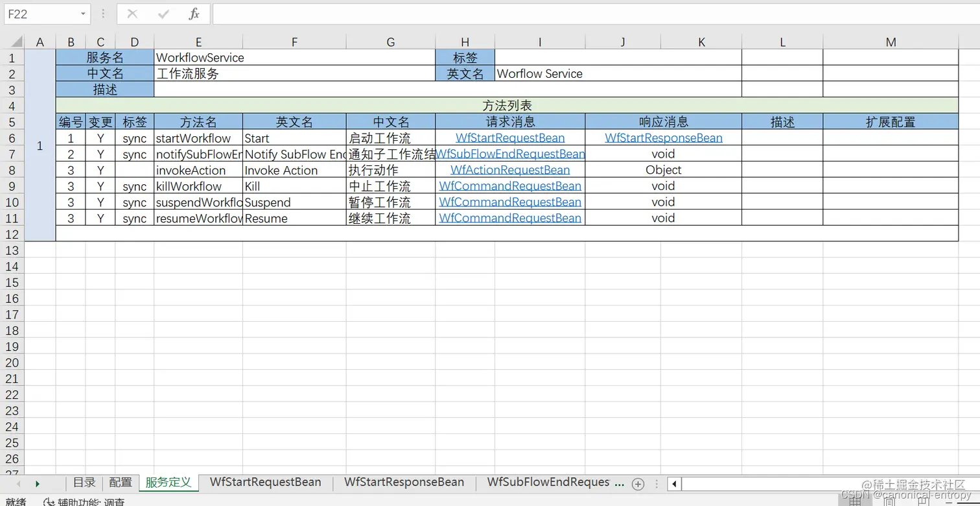Select the 服务定义 sheet tab

[x=169, y=483]
